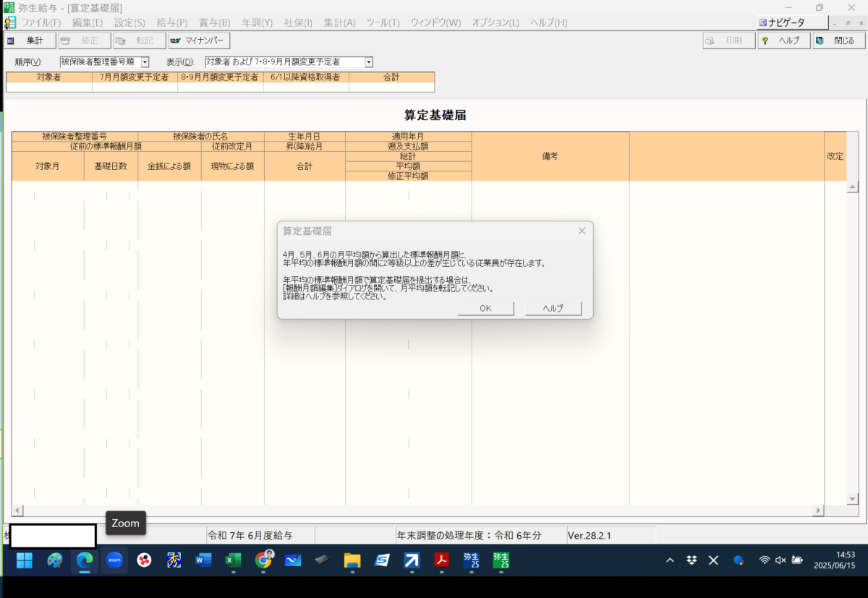Open Google Chrome from the taskbar
The height and width of the screenshot is (598, 868).
click(x=263, y=560)
